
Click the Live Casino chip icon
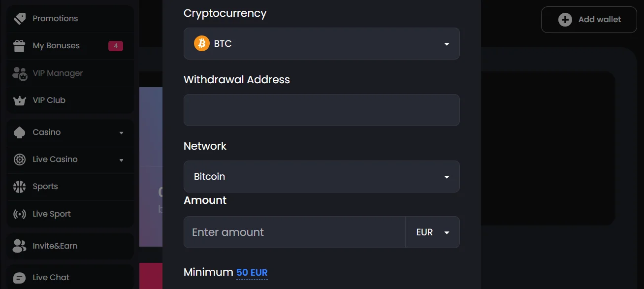click(20, 160)
